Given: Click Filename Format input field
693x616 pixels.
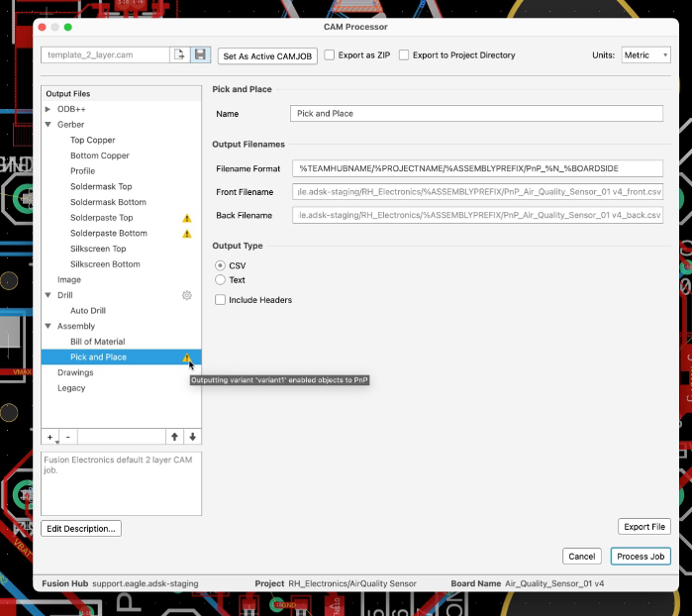Looking at the screenshot, I should pyautogui.click(x=477, y=168).
